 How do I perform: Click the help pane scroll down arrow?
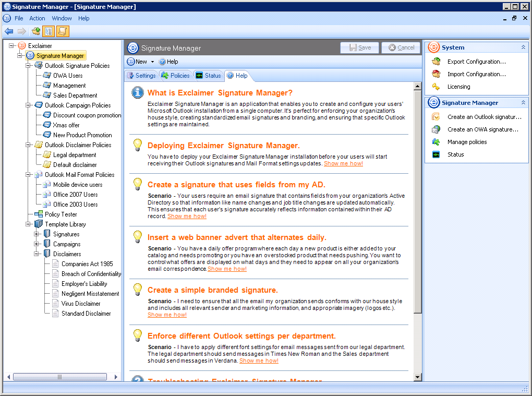tap(418, 377)
